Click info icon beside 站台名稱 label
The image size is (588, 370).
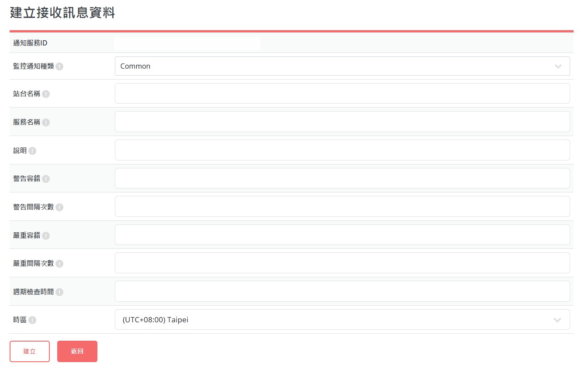point(46,94)
